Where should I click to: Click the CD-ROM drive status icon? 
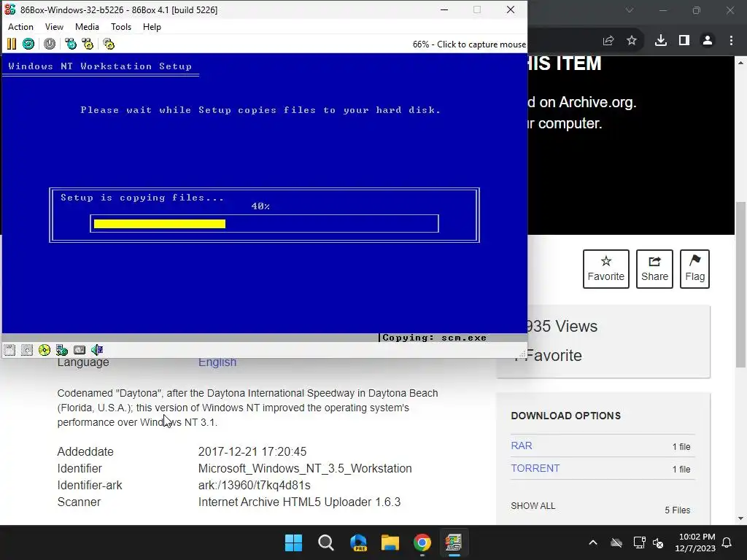[44, 350]
